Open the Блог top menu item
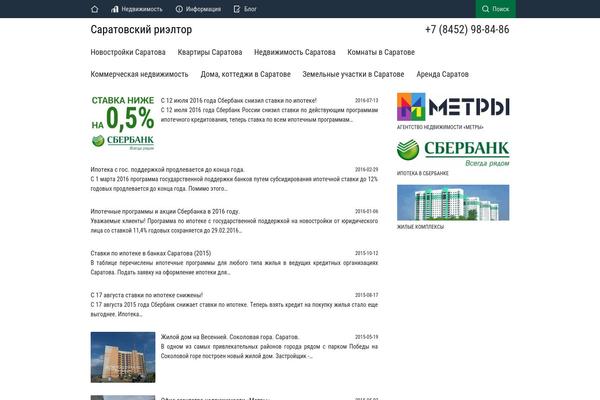This screenshot has height=400, width=600. tap(245, 9)
